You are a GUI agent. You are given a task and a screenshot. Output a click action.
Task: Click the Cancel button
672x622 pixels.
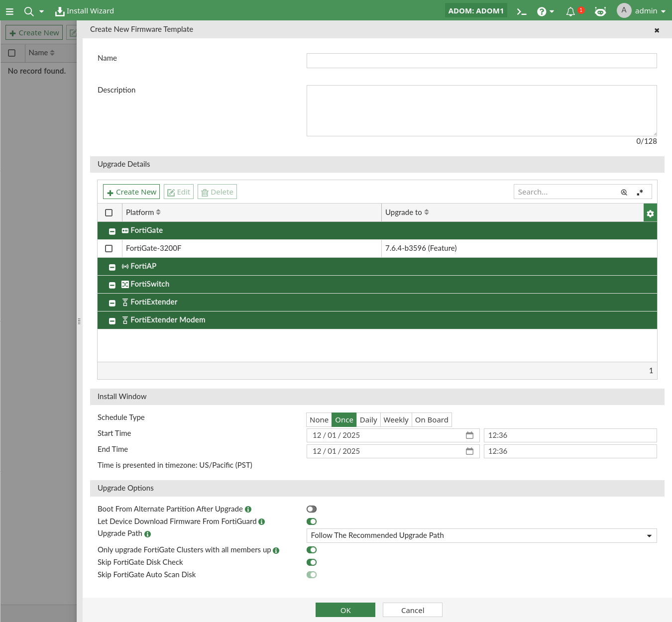[412, 610]
